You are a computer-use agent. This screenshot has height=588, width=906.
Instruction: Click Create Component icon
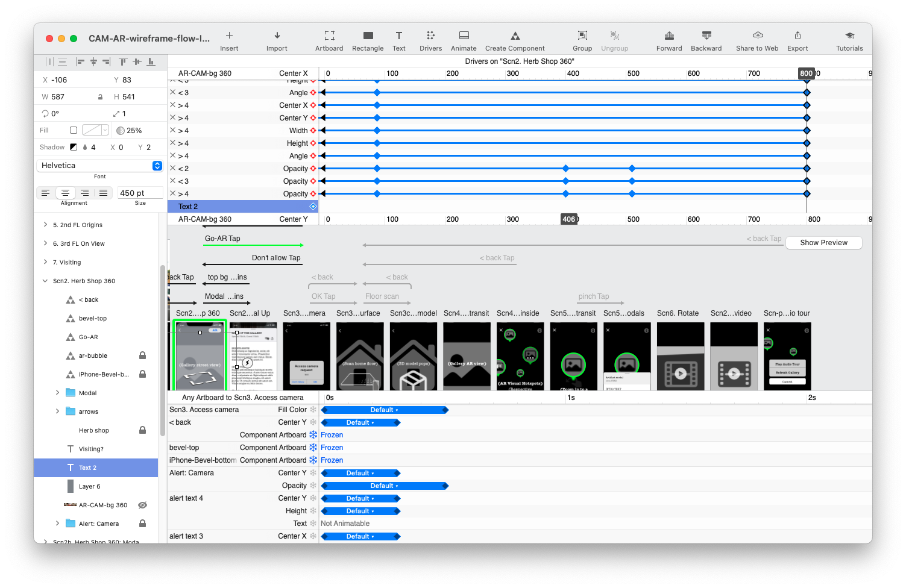[x=515, y=36]
